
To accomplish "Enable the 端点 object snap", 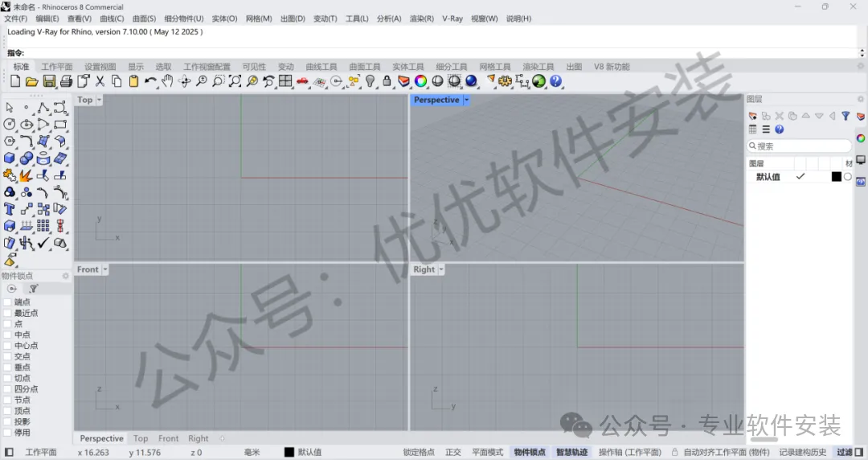I will coord(8,302).
